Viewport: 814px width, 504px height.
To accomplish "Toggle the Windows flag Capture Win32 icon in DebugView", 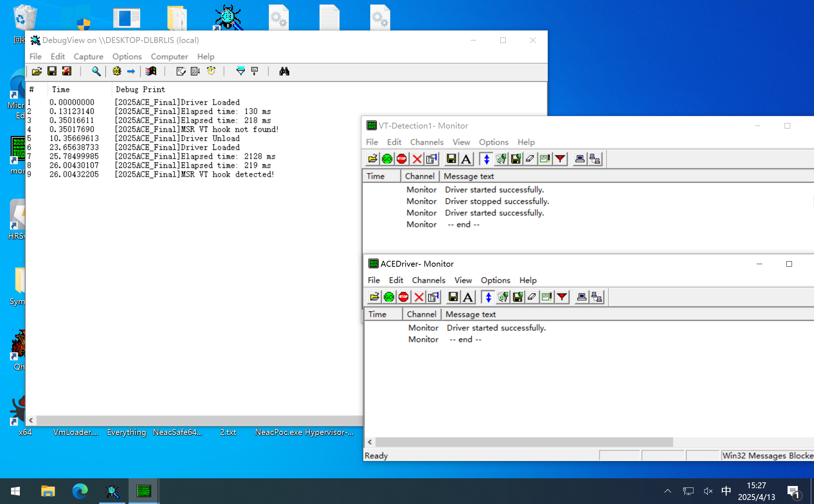I will (151, 71).
